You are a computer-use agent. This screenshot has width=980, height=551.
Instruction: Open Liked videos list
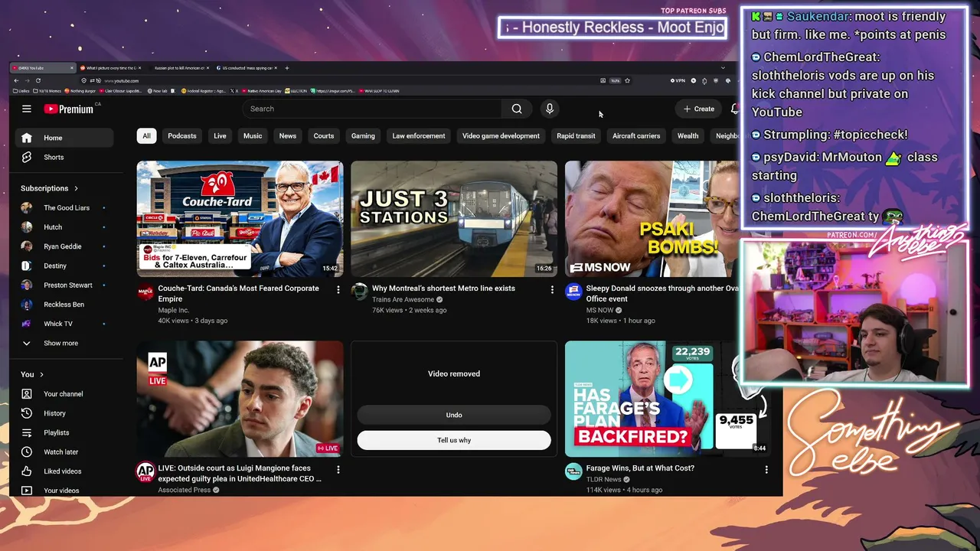(x=64, y=471)
